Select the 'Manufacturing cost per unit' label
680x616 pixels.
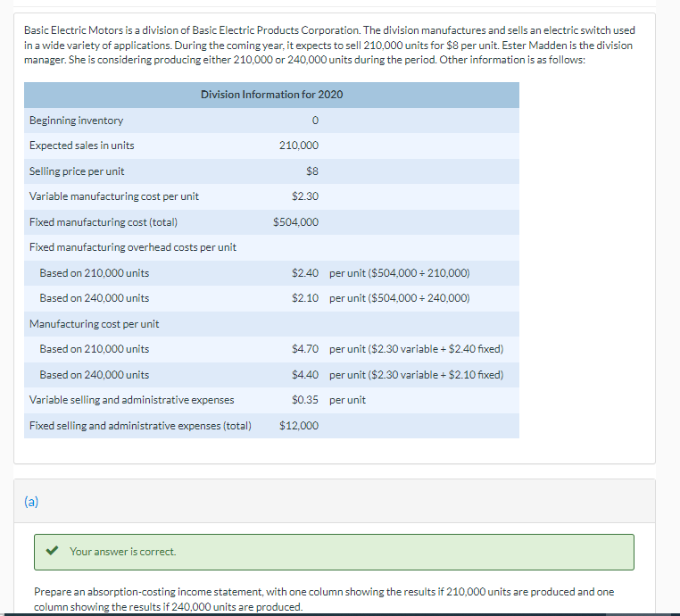[x=94, y=324]
